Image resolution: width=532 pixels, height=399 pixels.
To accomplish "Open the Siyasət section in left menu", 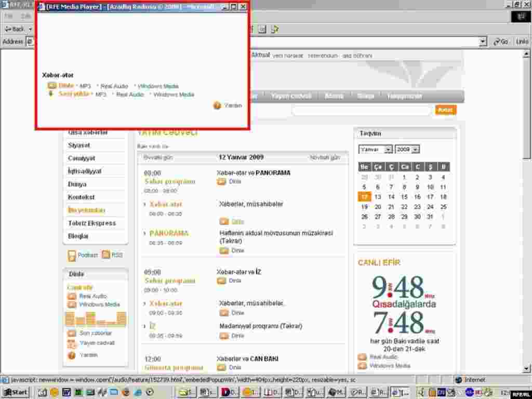I will 79,145.
